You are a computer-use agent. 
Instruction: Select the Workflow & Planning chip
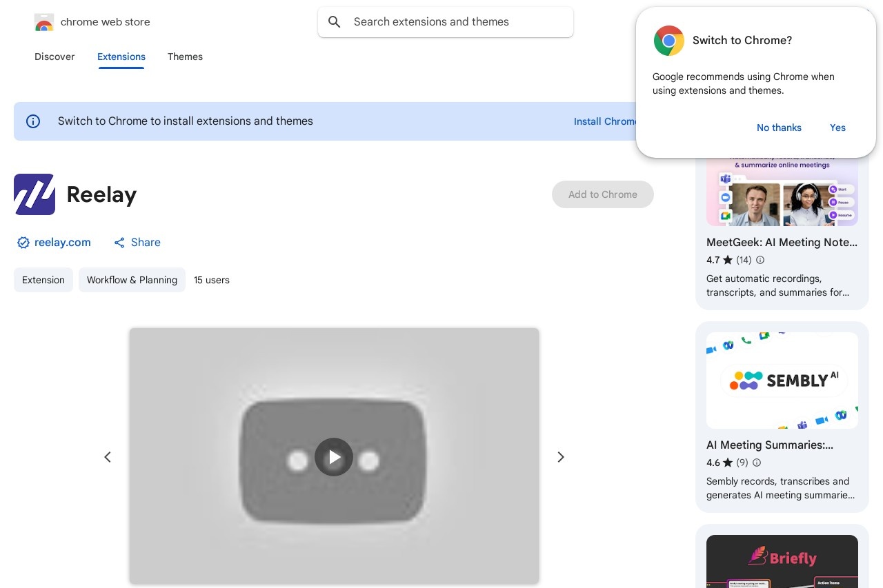pyautogui.click(x=132, y=280)
